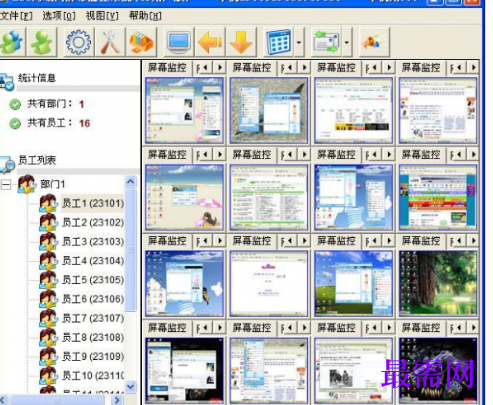Select 员工6 (23106) in the list
The image size is (493, 405).
93,299
